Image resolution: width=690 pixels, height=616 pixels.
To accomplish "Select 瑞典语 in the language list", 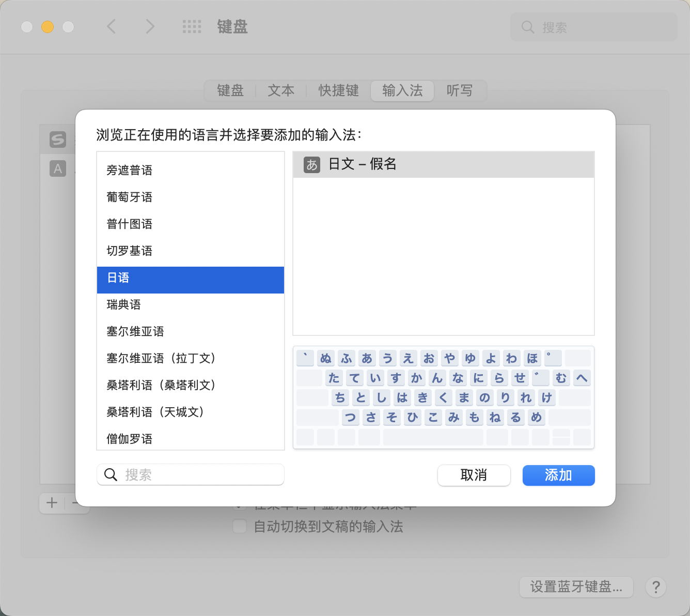I will point(124,305).
